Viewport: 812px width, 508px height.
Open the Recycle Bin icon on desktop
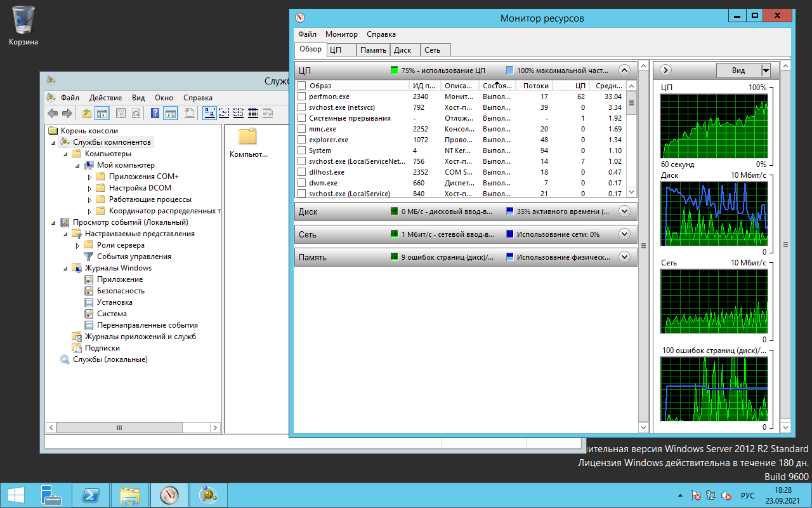coord(23,27)
